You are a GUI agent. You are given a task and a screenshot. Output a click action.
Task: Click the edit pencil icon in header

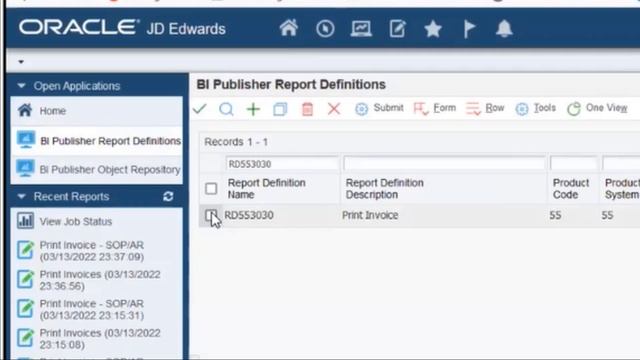click(397, 29)
